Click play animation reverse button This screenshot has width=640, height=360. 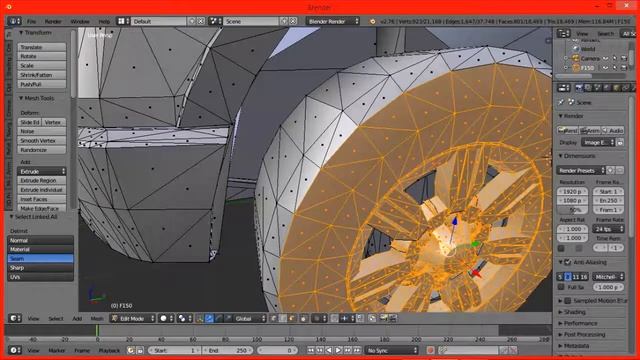pos(329,350)
